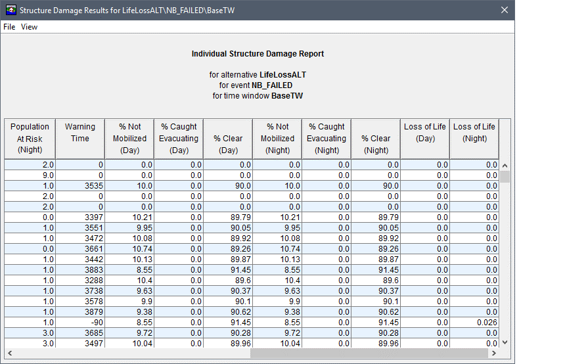The width and height of the screenshot is (588, 364).
Task: Click % Clear (Night) value 90.1
Action: coord(376,302)
